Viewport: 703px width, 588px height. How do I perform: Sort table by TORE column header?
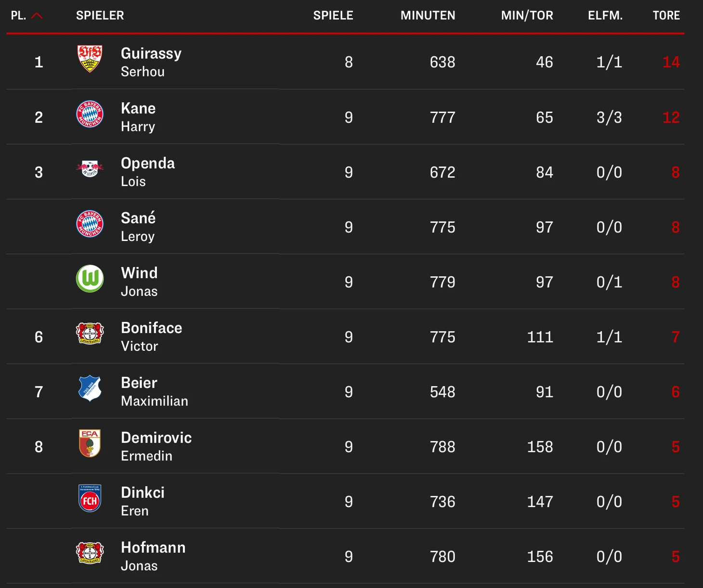point(666,16)
